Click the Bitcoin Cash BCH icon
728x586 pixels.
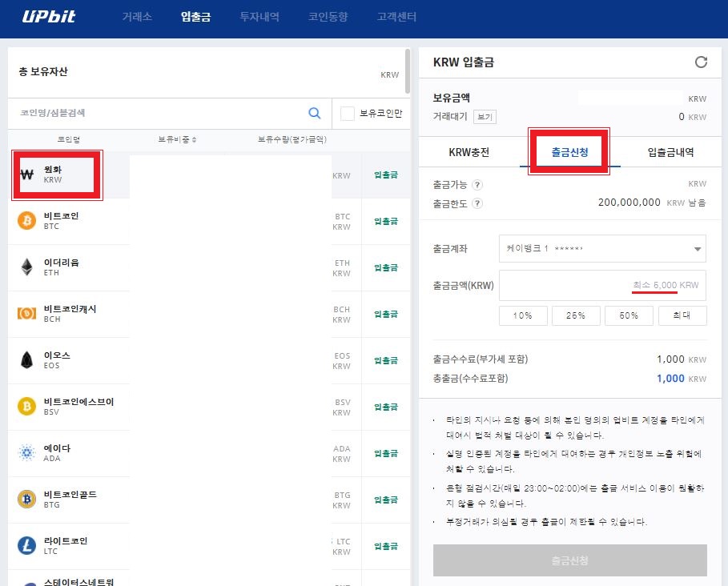tap(27, 313)
